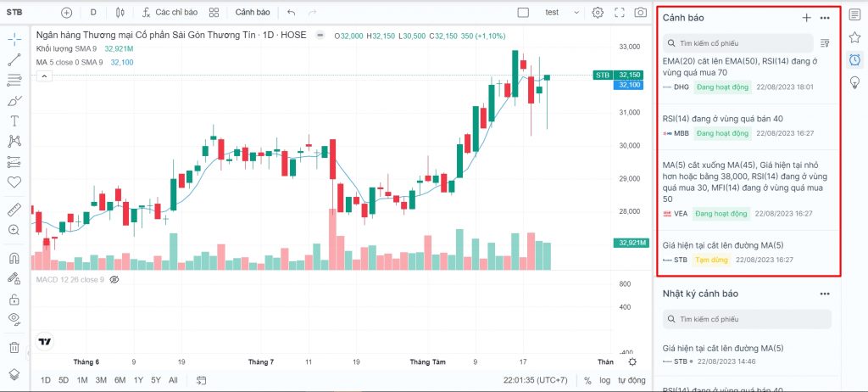Viewport: 868px width, 392px height.
Task: Toggle the log scale option
Action: click(604, 380)
